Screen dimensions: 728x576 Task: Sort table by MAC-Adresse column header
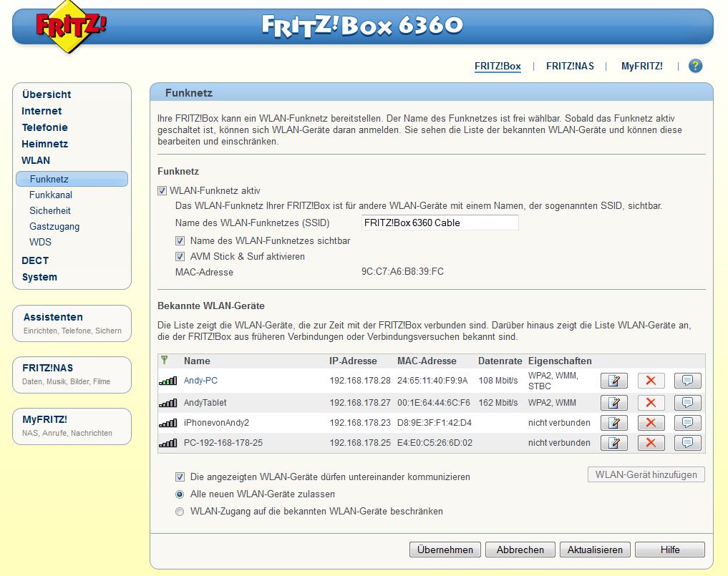(427, 361)
